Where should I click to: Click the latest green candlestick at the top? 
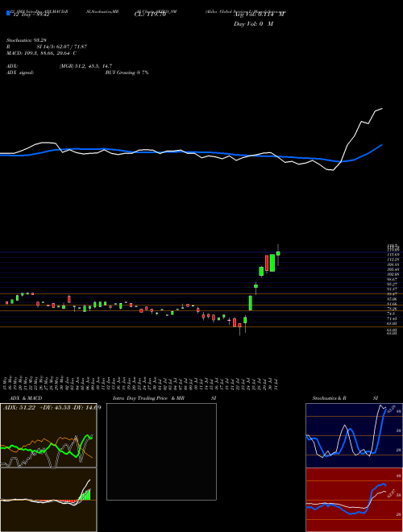(x=278, y=253)
